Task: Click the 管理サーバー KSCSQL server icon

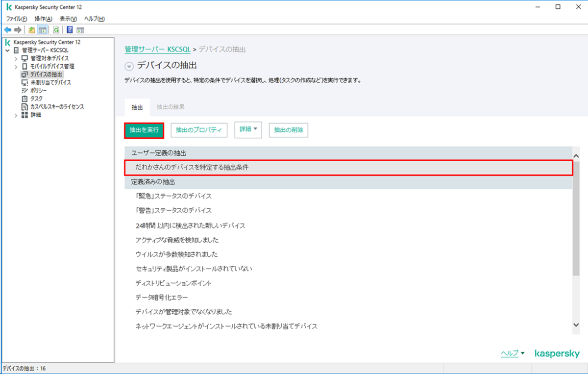Action: click(x=17, y=50)
